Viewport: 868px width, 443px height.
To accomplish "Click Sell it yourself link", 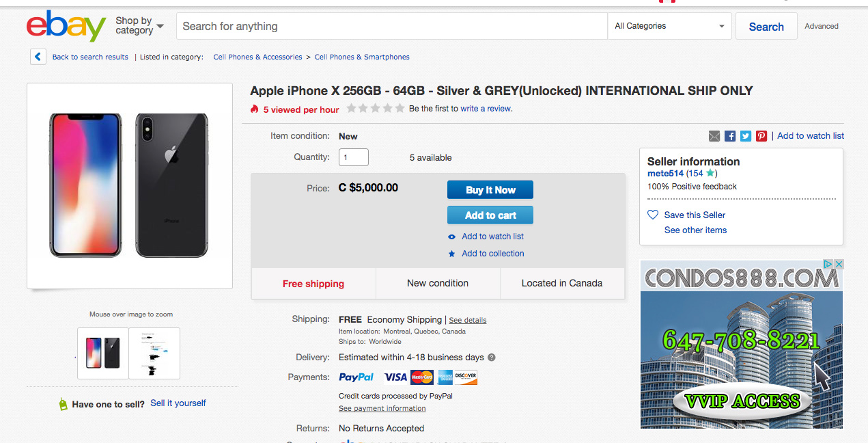I will 178,403.
